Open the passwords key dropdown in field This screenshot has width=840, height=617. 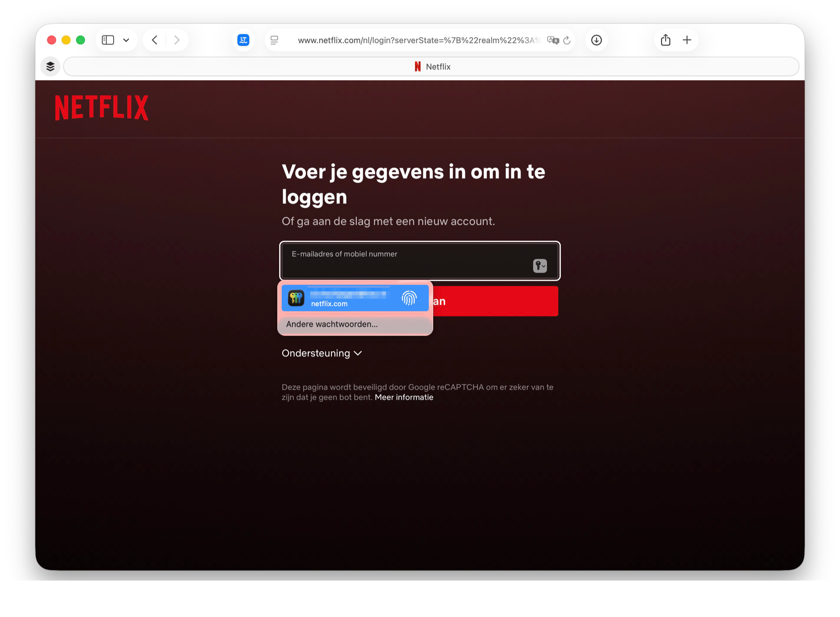point(540,266)
